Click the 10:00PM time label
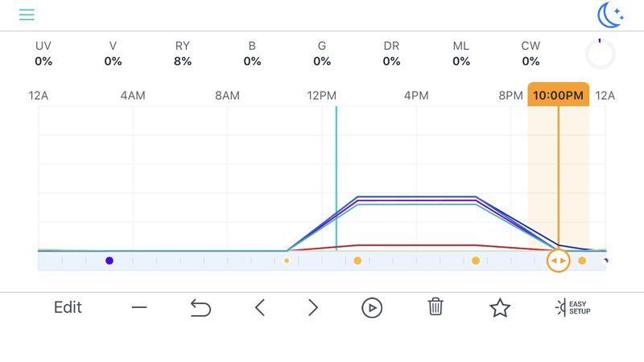Screen dimensions: 644x362 (x=558, y=95)
